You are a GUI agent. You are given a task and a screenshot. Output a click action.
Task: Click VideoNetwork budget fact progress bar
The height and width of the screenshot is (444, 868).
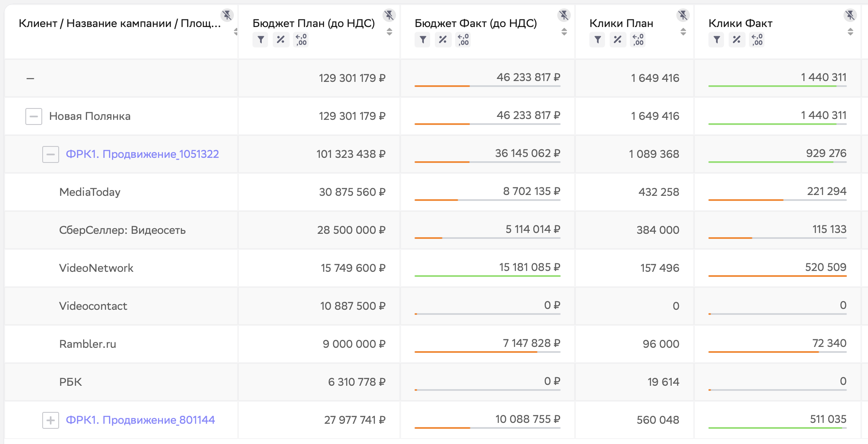487,276
